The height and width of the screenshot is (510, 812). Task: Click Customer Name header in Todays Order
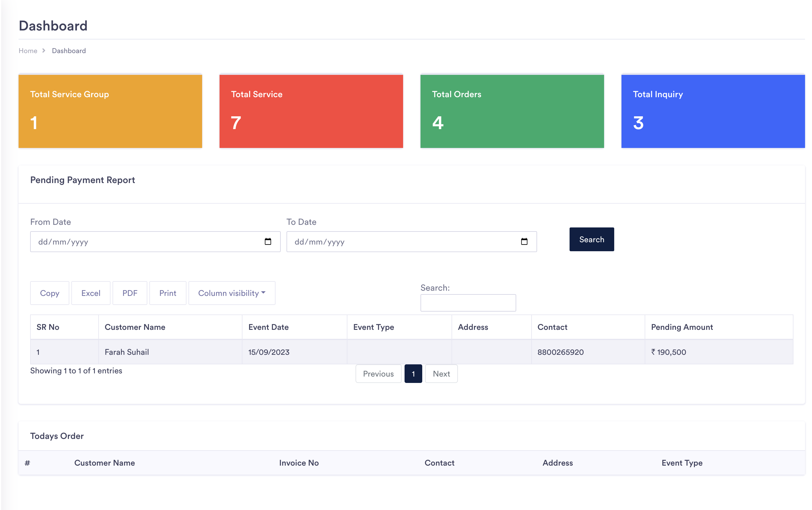pyautogui.click(x=104, y=462)
